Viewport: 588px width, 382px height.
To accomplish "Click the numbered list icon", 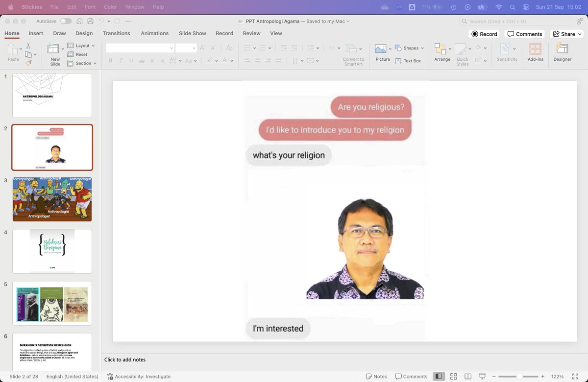I will [263, 48].
